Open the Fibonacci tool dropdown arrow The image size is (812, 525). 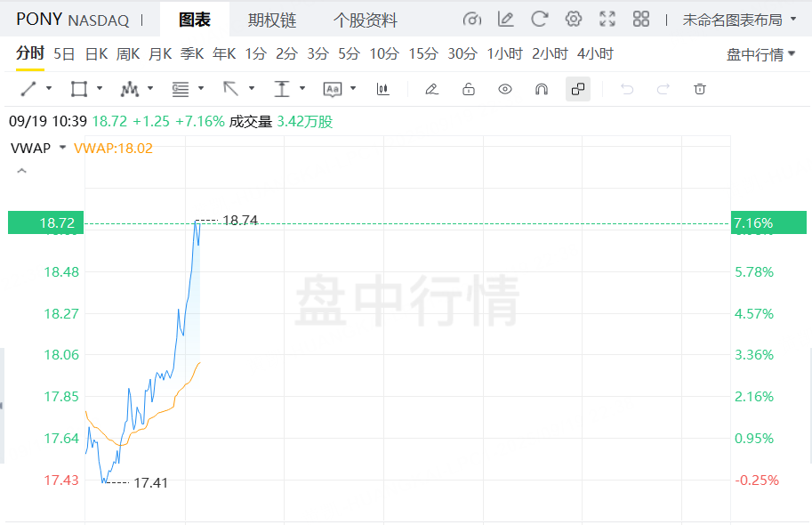(201, 89)
